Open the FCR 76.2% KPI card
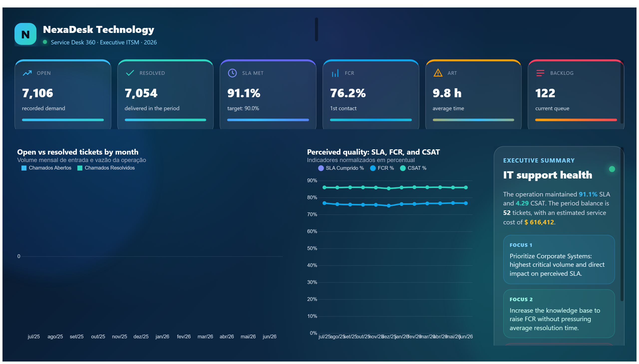The width and height of the screenshot is (639, 364). tap(371, 94)
